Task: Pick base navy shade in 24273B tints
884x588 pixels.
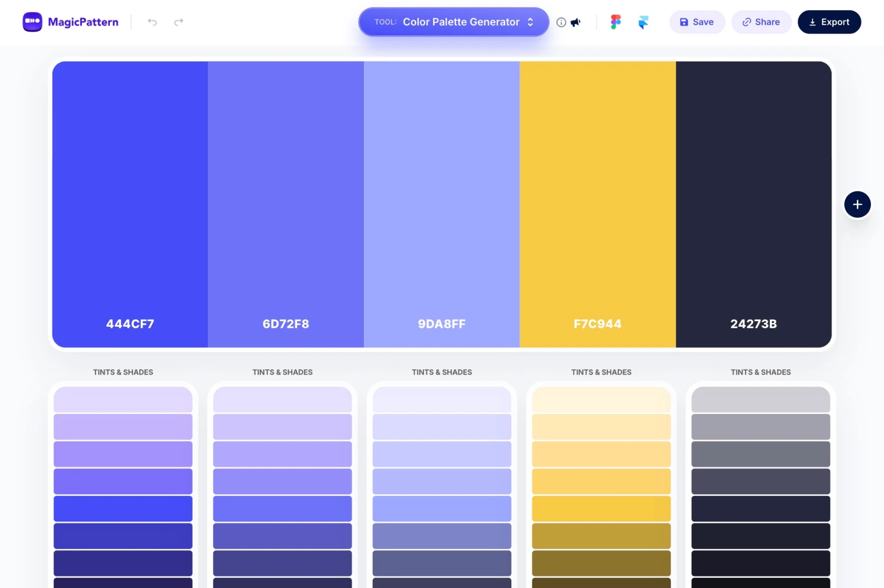Action: click(761, 508)
